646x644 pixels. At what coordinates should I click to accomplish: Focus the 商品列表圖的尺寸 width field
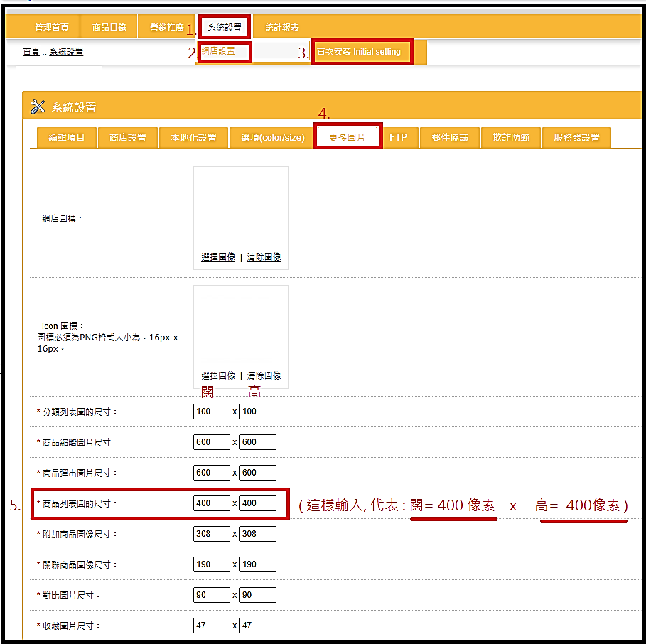(212, 503)
